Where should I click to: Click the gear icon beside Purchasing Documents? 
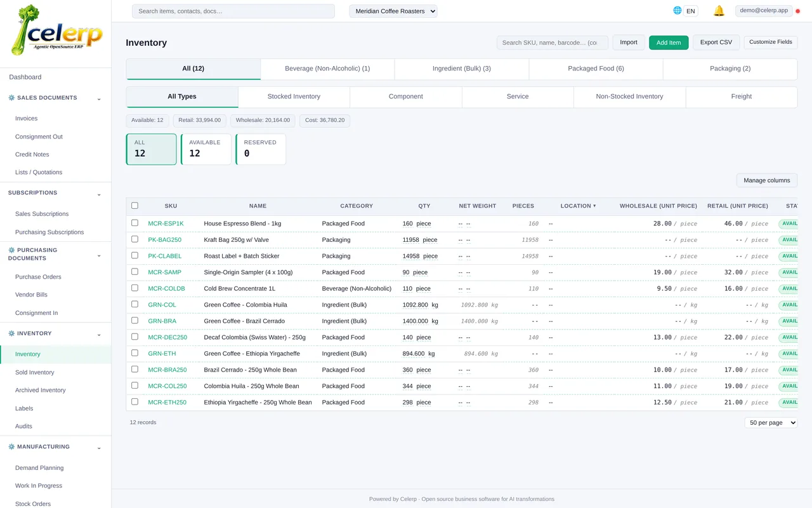(x=11, y=250)
